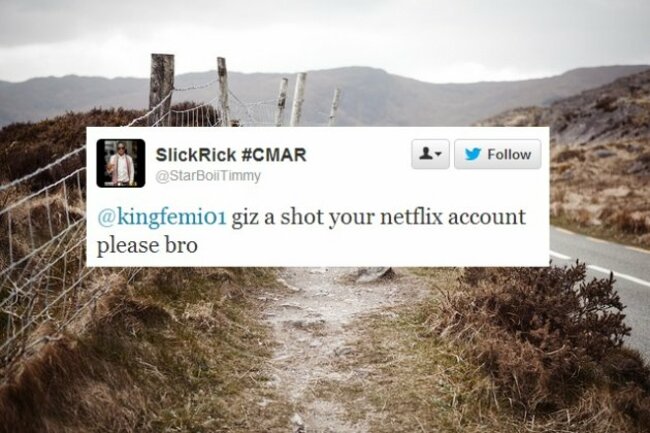
Task: Click the white line on the paved road
Action: click(x=618, y=275)
